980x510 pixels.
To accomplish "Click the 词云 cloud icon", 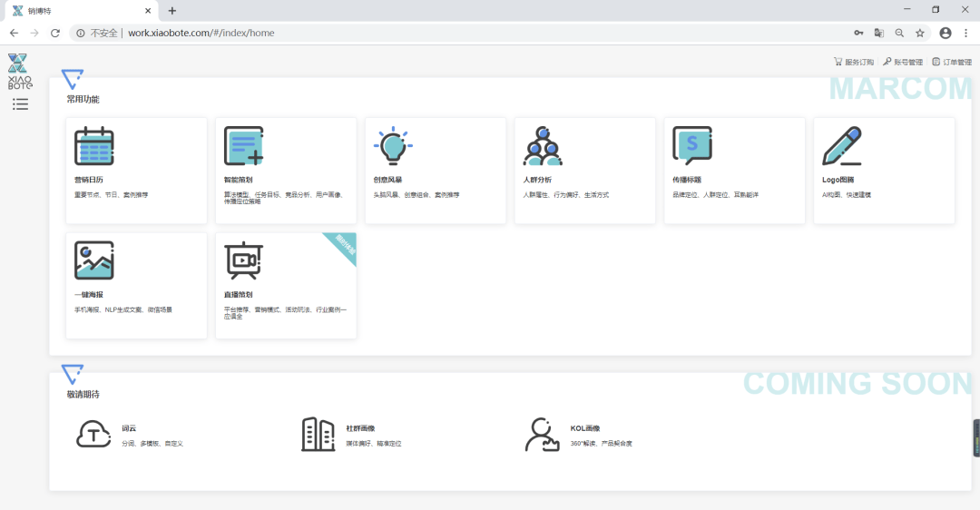I will pos(93,435).
